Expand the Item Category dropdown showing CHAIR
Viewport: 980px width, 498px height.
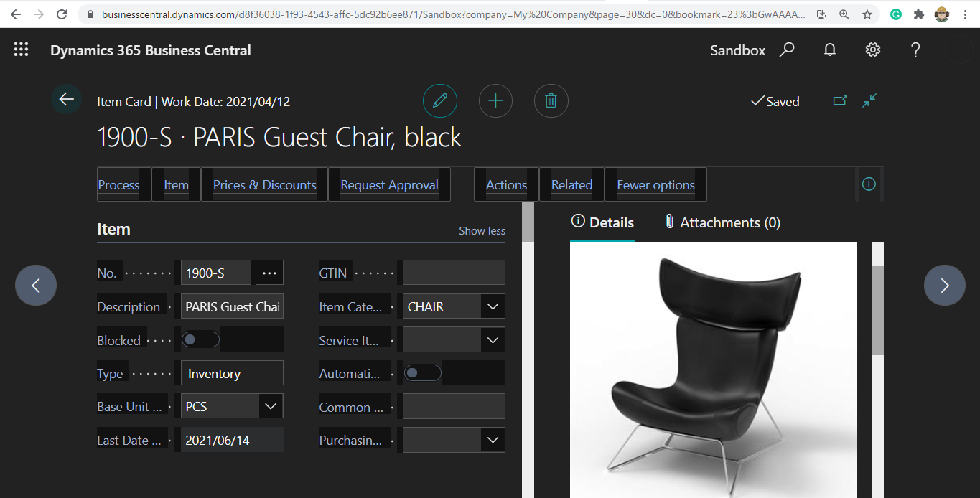coord(493,306)
